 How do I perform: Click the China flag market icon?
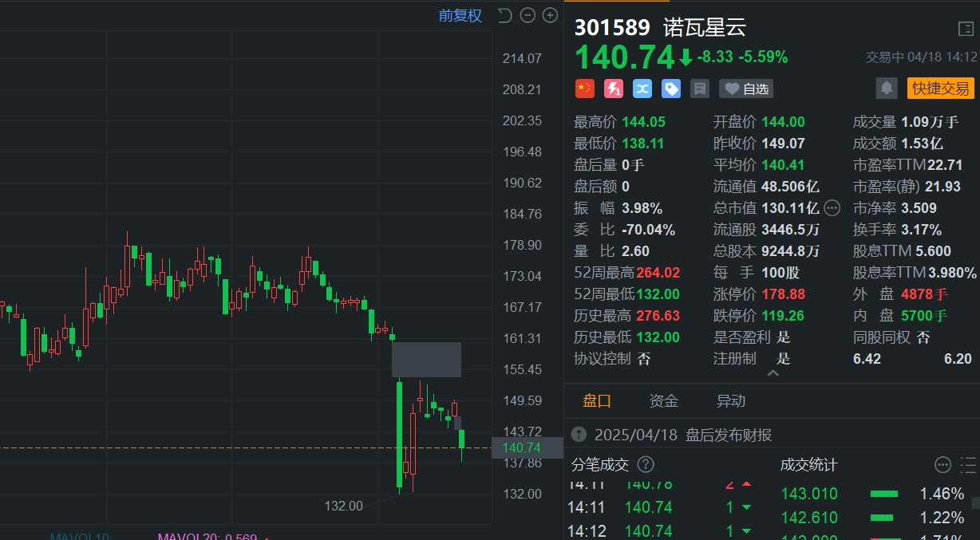click(585, 89)
